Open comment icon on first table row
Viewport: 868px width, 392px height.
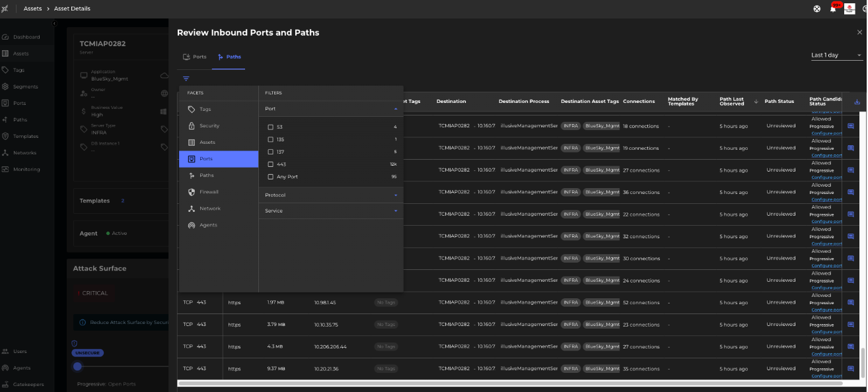pyautogui.click(x=851, y=126)
